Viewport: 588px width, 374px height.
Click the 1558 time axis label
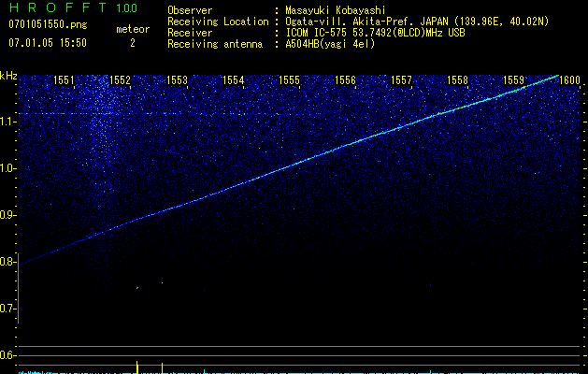pyautogui.click(x=457, y=79)
